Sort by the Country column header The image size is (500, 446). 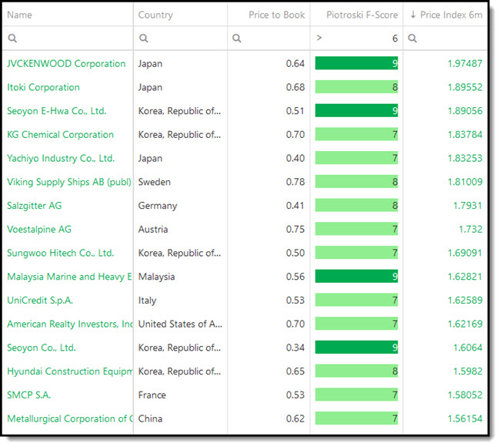156,15
